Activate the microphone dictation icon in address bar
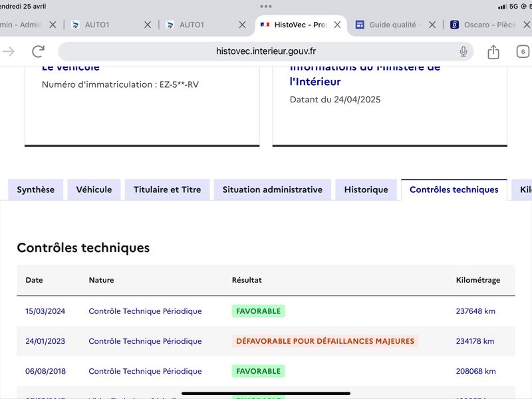Screen dimensions: 532x399 (463, 52)
